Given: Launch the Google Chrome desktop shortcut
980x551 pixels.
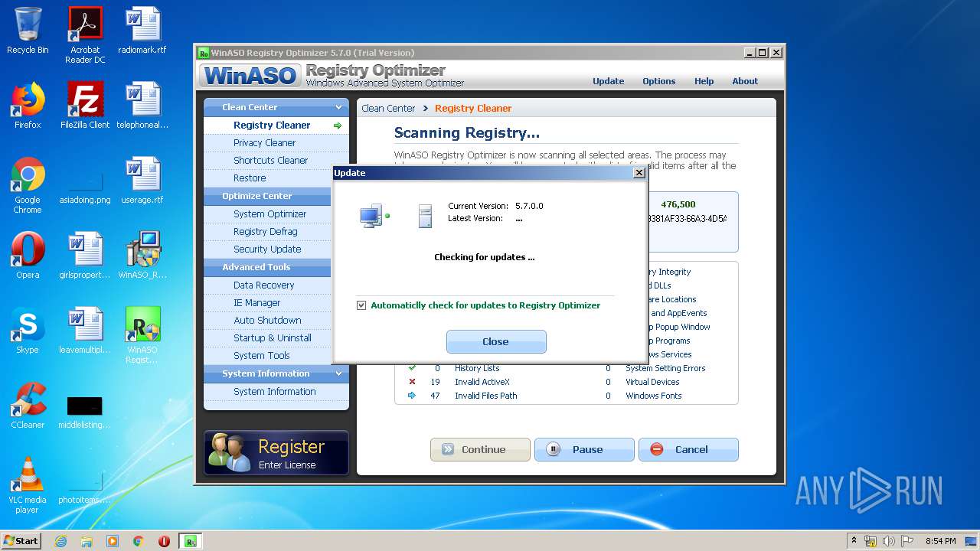Looking at the screenshot, I should (x=28, y=185).
